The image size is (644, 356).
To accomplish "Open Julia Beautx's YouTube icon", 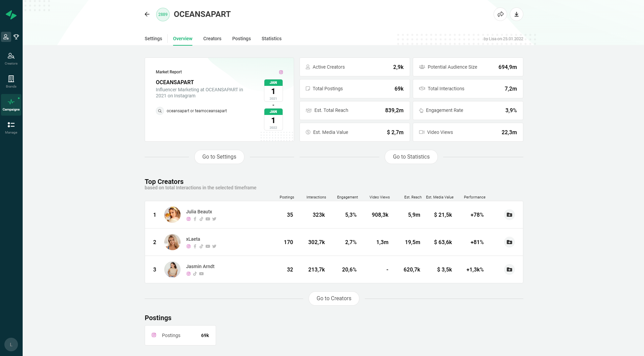I will 208,219.
